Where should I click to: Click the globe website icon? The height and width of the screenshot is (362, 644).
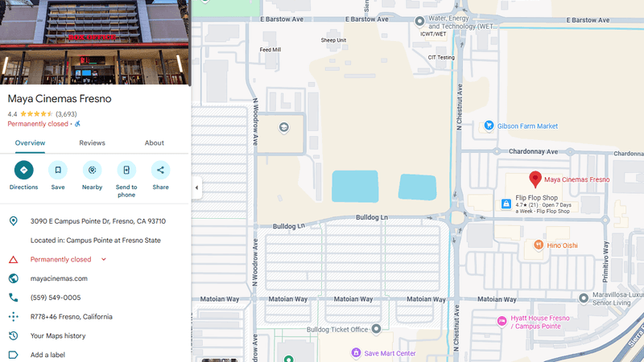[x=14, y=278]
